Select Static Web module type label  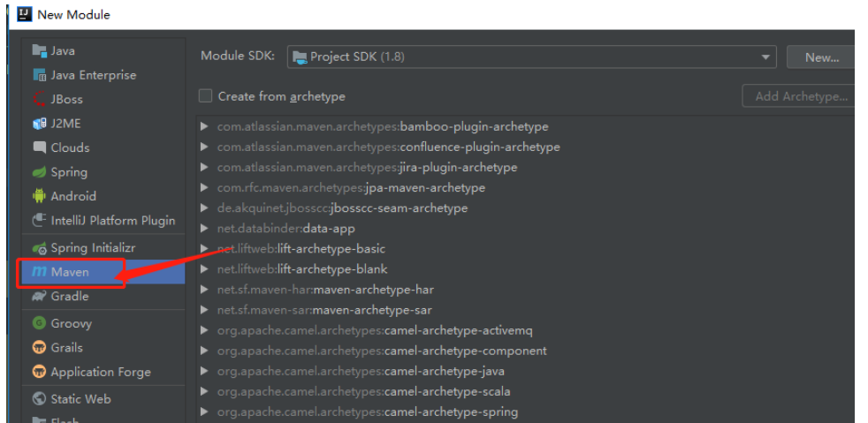tap(80, 398)
